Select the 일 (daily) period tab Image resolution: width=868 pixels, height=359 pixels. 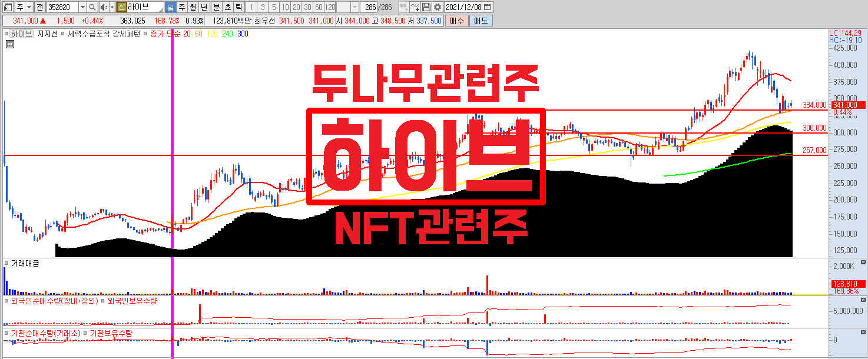(x=170, y=7)
